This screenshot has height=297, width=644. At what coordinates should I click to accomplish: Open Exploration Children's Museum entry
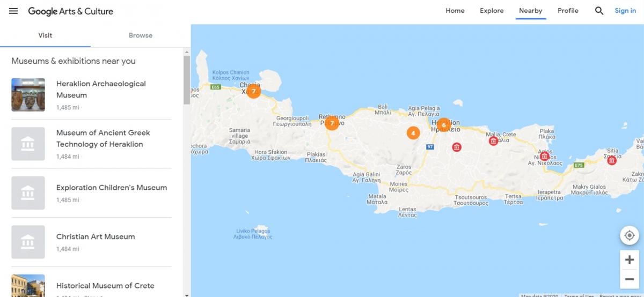pyautogui.click(x=112, y=188)
